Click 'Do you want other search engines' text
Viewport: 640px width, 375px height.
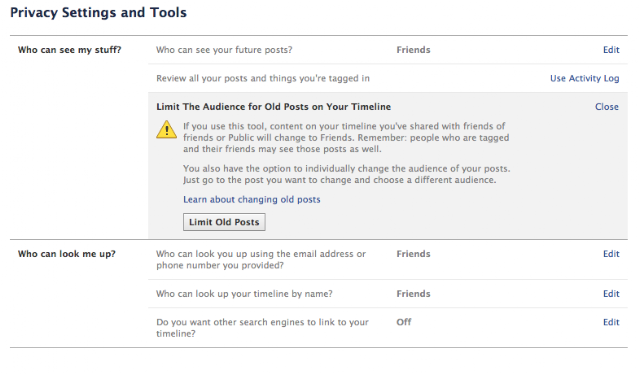click(x=262, y=328)
